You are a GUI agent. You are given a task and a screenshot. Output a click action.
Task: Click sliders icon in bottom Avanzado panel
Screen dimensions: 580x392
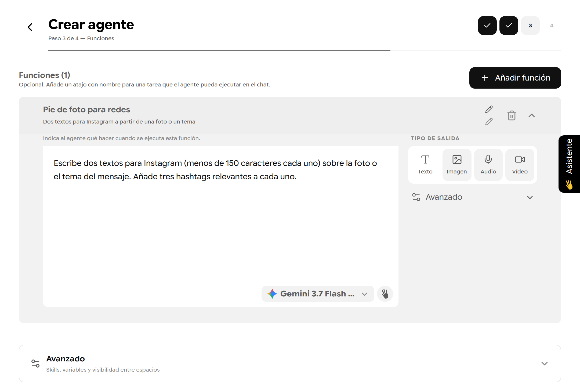point(35,364)
